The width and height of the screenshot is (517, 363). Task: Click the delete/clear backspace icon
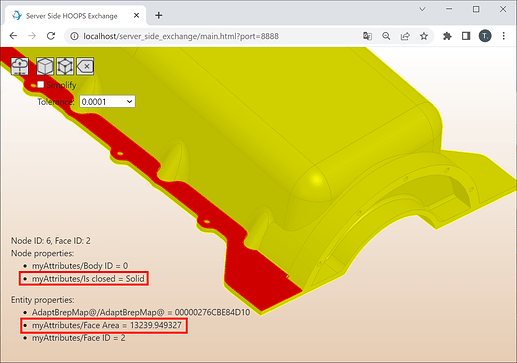point(85,66)
